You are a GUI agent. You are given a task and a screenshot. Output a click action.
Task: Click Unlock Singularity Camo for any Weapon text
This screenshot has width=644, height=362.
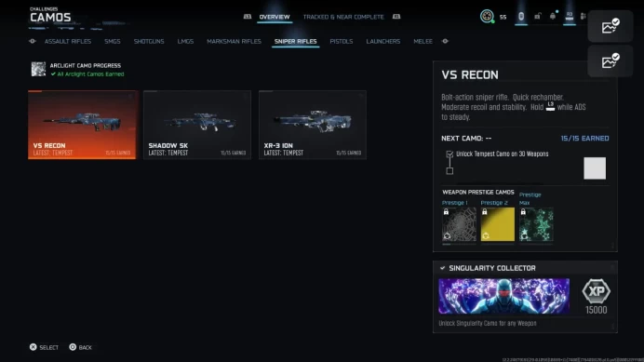click(x=488, y=323)
